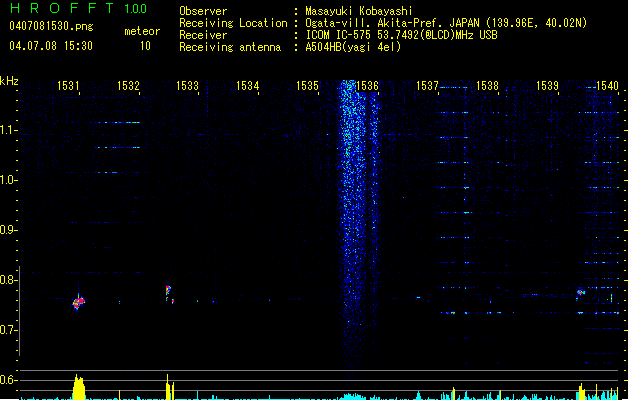Click the Receiving Location label

point(233,23)
